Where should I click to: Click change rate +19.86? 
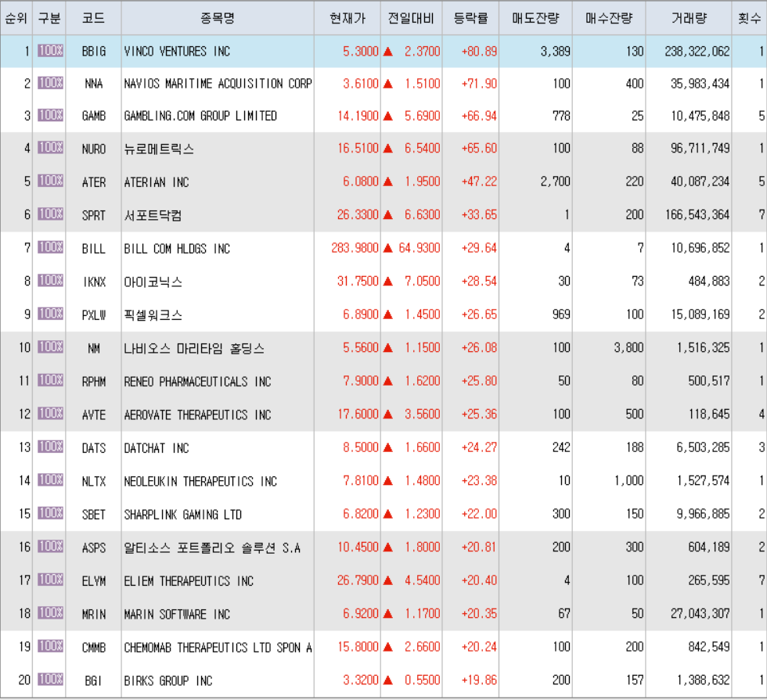click(x=479, y=680)
